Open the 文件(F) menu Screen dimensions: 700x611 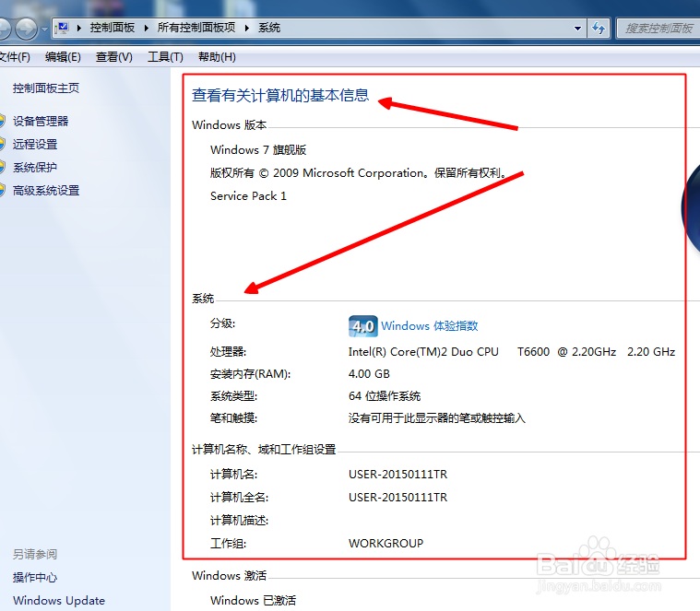15,57
